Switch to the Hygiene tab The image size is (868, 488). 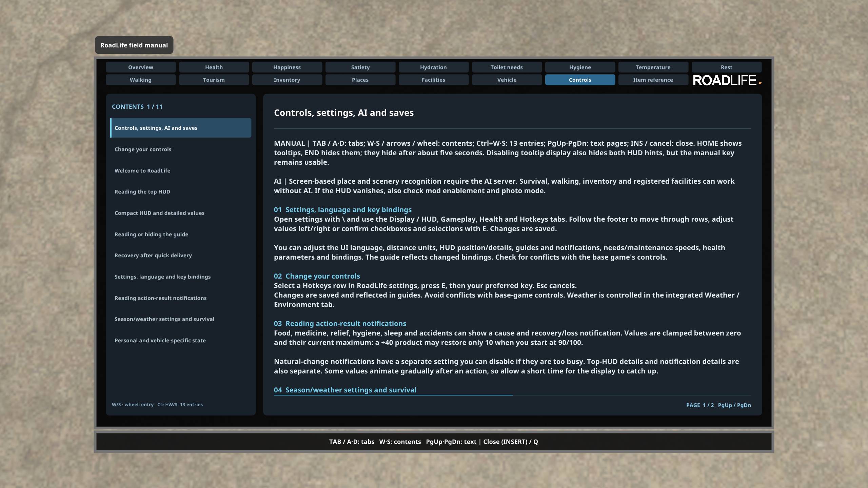click(x=580, y=67)
